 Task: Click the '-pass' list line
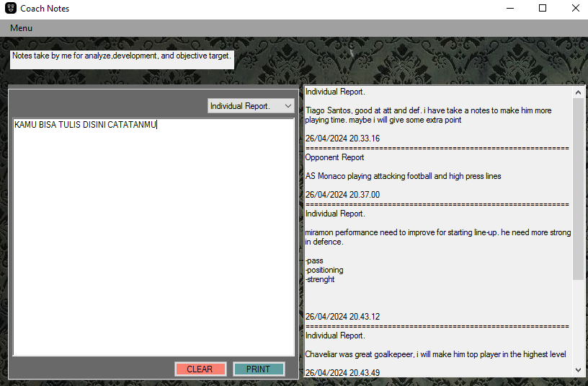[314, 260]
